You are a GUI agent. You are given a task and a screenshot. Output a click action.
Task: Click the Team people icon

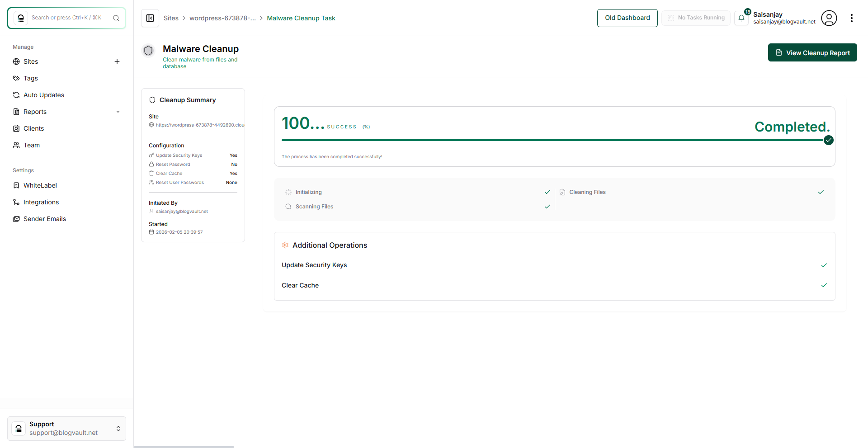click(x=16, y=145)
